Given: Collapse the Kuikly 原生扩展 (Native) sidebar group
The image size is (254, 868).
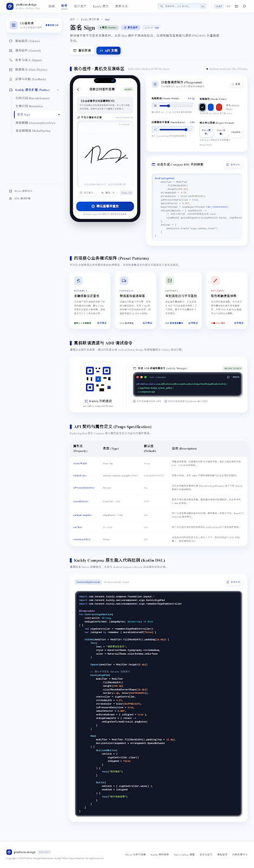Looking at the screenshot, I should 34,90.
